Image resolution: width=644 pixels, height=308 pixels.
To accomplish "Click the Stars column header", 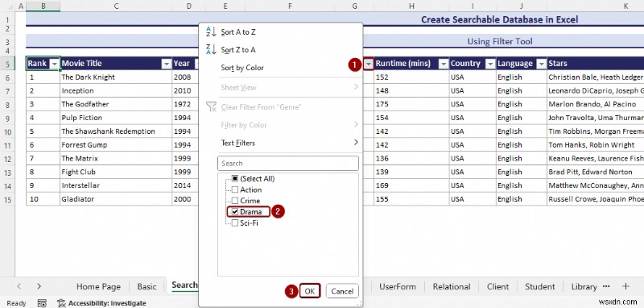I will [x=596, y=64].
